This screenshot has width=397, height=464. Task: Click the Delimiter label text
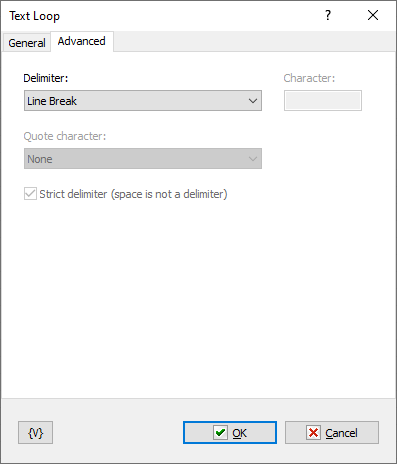[x=46, y=78]
